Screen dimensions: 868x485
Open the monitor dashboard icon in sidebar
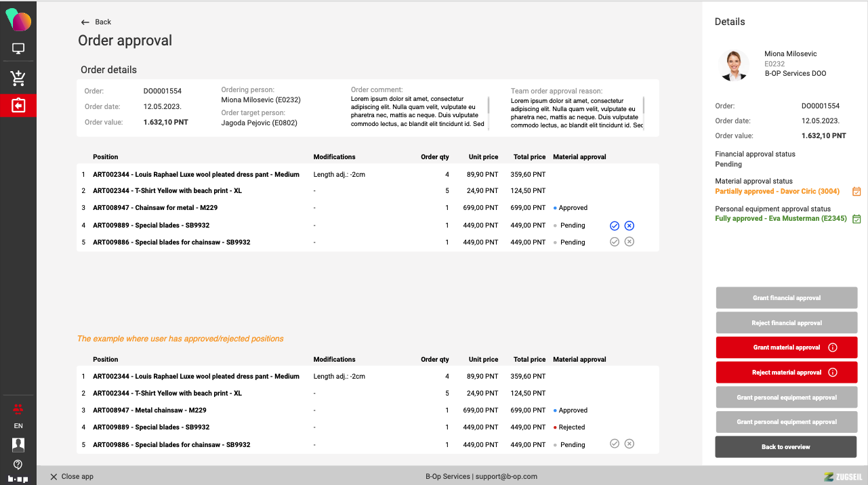click(x=18, y=49)
